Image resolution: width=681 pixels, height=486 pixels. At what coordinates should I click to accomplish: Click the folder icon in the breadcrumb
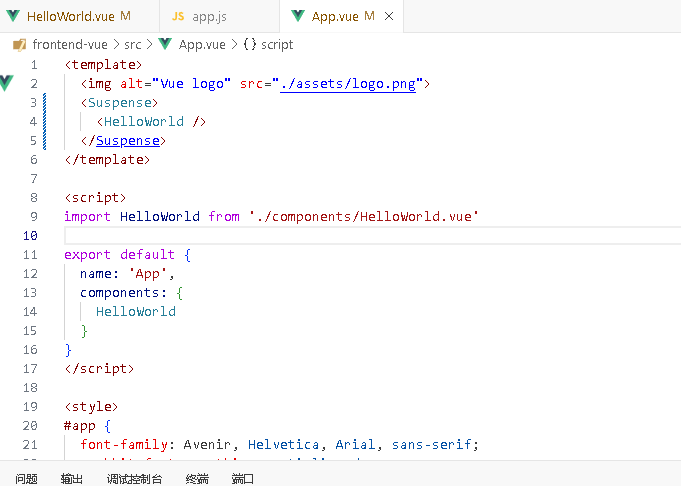[x=20, y=45]
